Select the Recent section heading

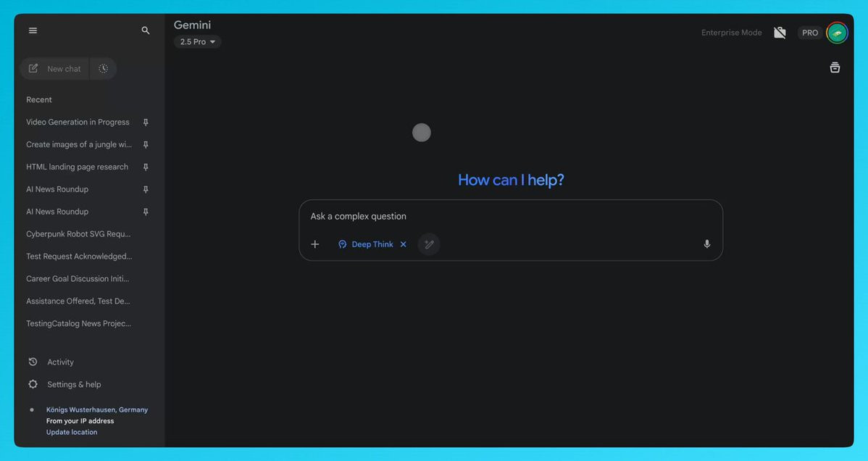tap(38, 100)
